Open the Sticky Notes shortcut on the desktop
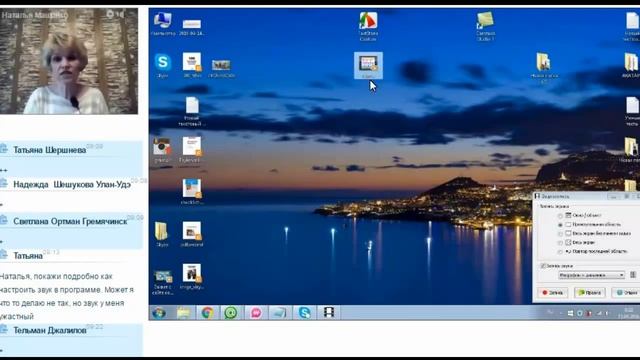The width and height of the screenshot is (640, 360). pos(485,26)
